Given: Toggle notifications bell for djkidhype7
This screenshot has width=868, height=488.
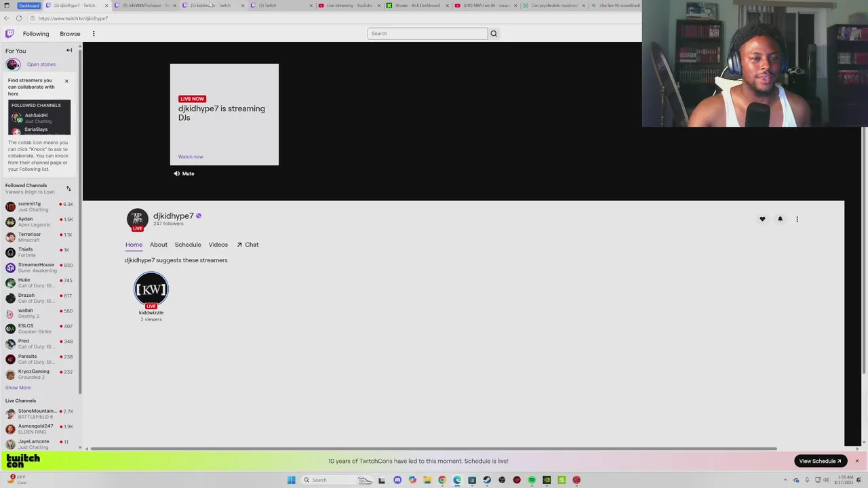Looking at the screenshot, I should pos(780,219).
